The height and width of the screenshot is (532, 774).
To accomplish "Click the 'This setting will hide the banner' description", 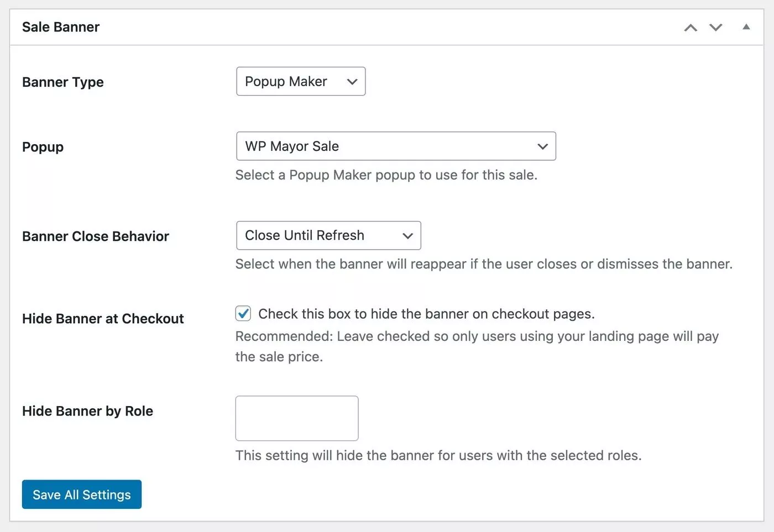I will pyautogui.click(x=438, y=456).
